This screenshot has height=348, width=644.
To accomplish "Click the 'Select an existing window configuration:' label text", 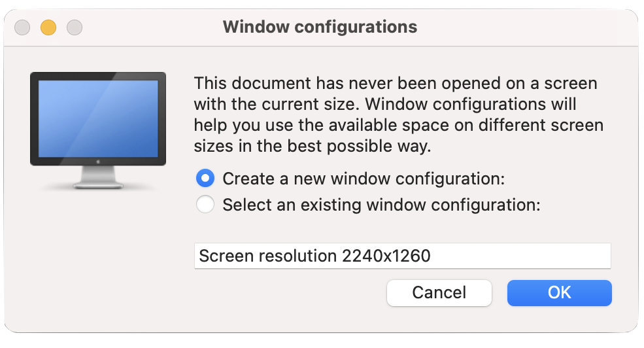I will [x=381, y=205].
